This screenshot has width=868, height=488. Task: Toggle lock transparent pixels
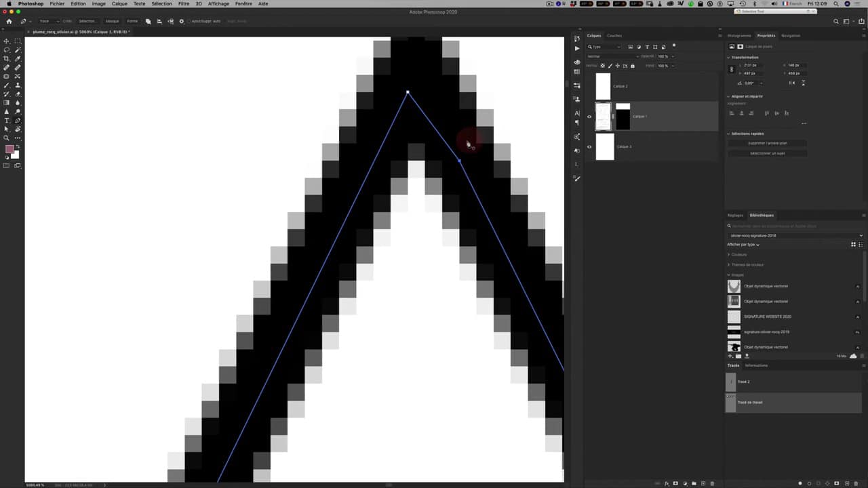click(602, 66)
